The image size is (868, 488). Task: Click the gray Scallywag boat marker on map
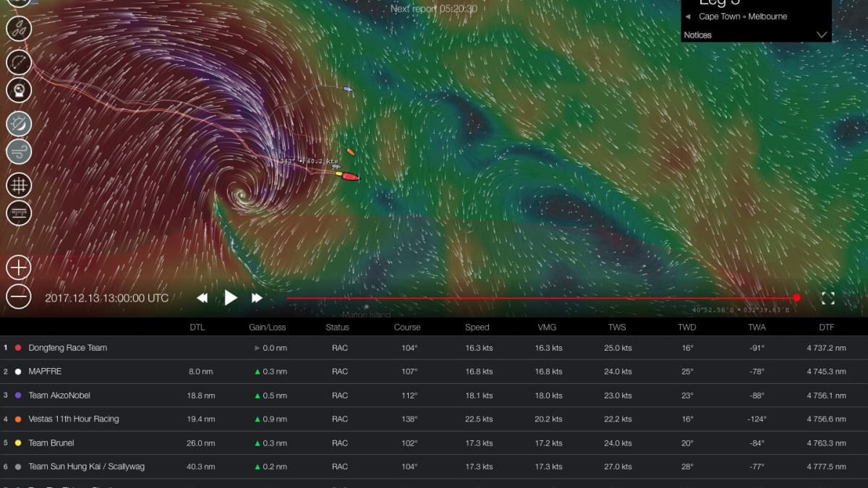pos(336,167)
